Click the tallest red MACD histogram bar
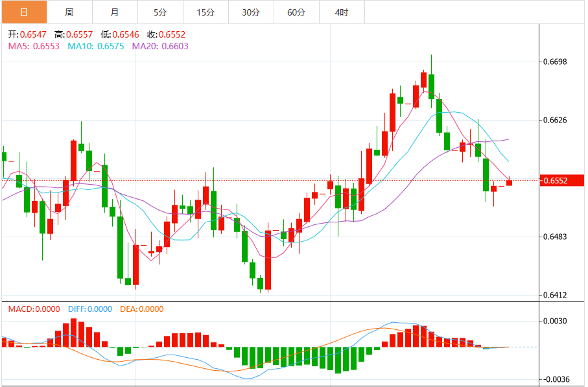588x387 pixels. pos(73,333)
